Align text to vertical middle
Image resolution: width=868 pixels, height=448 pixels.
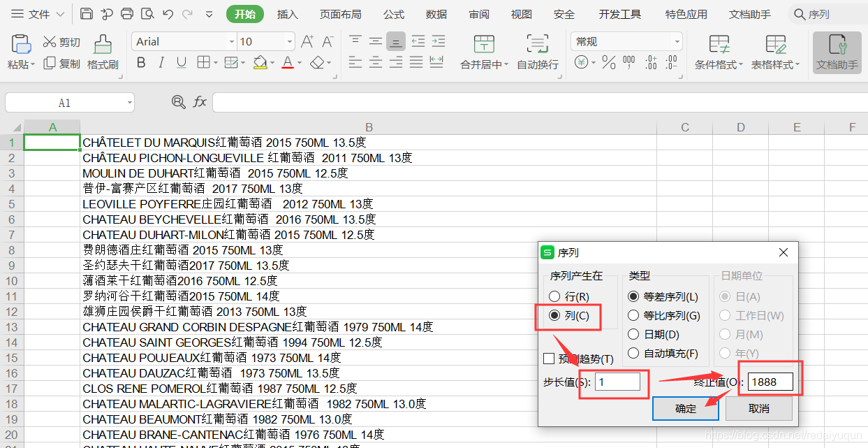376,41
